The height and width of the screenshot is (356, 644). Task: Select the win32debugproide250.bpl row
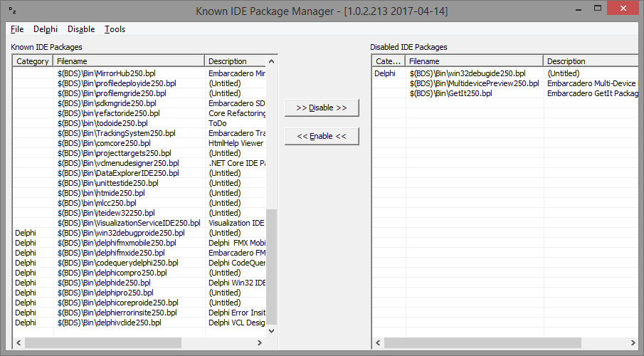(x=139, y=233)
